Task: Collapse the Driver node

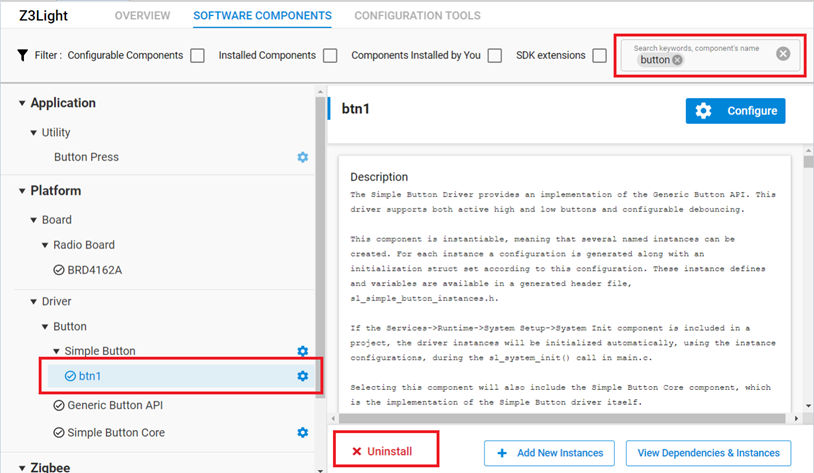Action: pyautogui.click(x=34, y=302)
